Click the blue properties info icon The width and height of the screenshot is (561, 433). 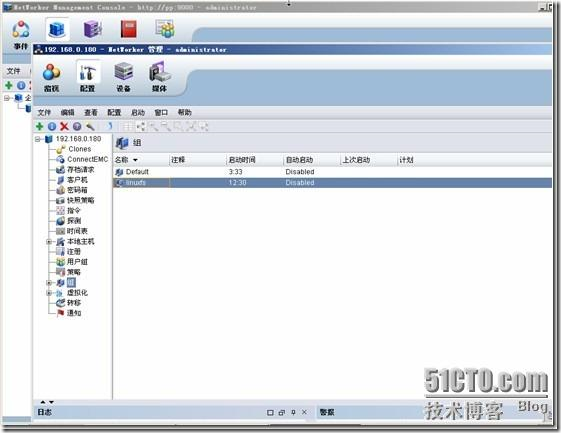(x=52, y=126)
